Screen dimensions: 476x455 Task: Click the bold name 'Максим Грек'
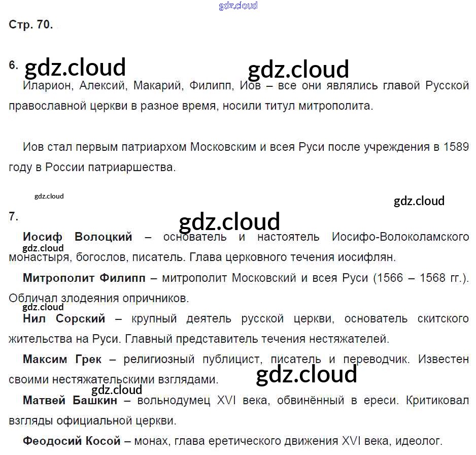(62, 359)
